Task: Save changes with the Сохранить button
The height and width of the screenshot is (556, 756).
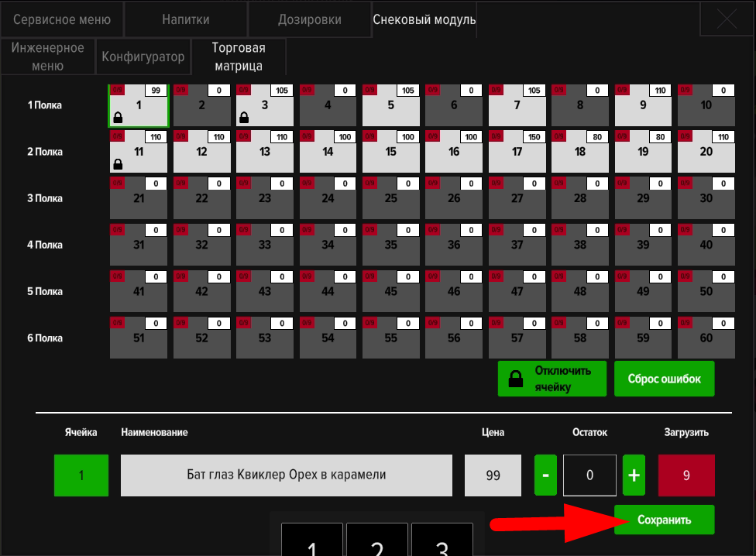Action: 665,520
